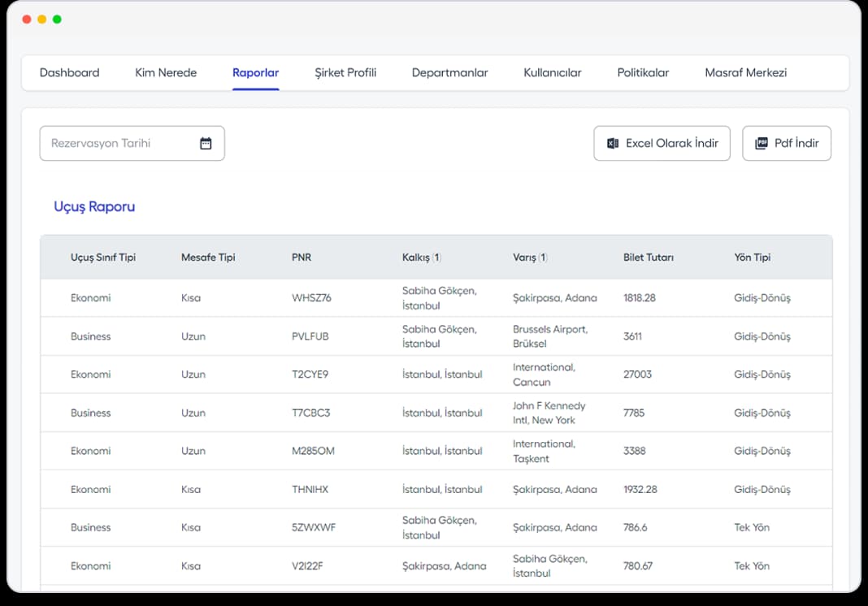The width and height of the screenshot is (868, 606).
Task: Go to Şirket Profili tab
Action: [345, 72]
